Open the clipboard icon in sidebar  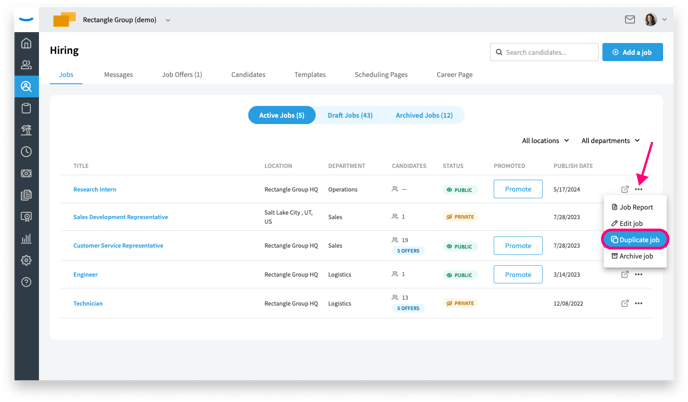click(x=26, y=108)
